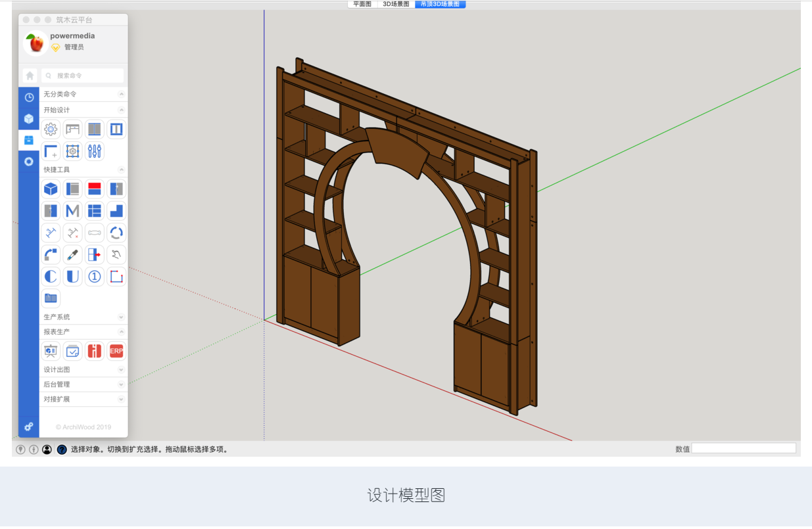Select the blue 3D cube tool in 快捷工具

pyautogui.click(x=50, y=189)
